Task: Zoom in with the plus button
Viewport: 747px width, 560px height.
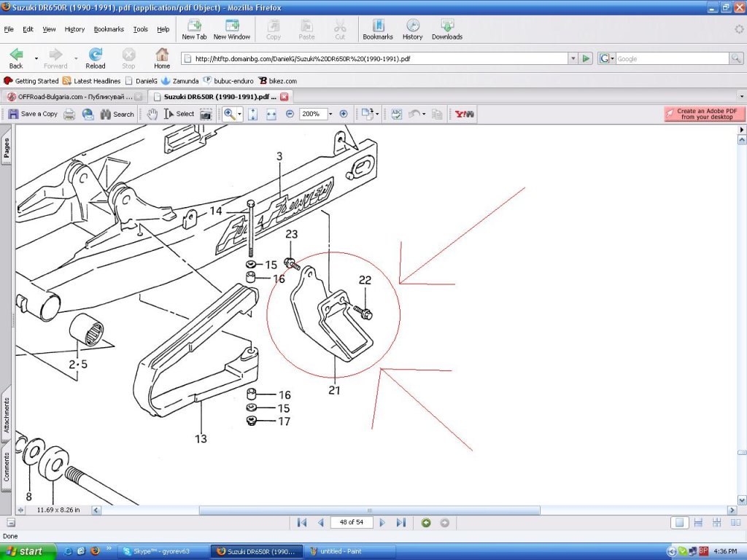Action: (344, 114)
